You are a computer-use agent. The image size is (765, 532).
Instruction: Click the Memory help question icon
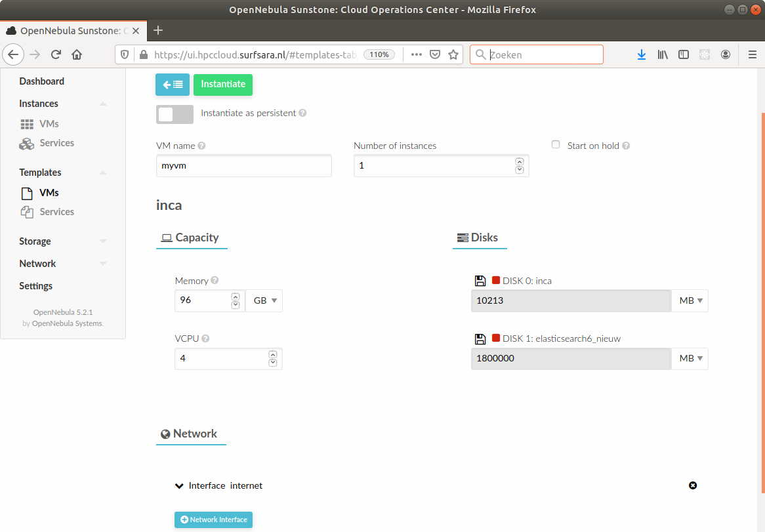215,280
